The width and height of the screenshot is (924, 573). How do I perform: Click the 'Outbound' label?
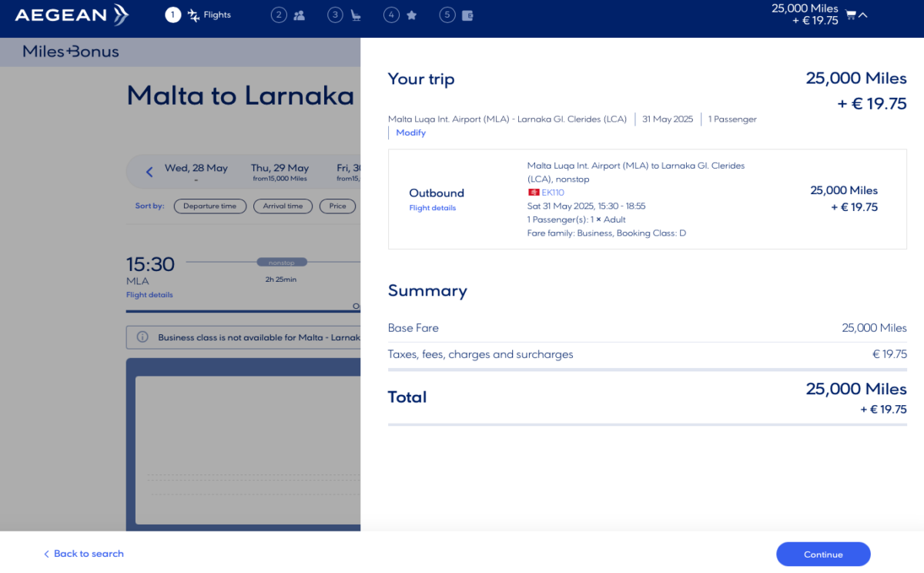pyautogui.click(x=437, y=193)
